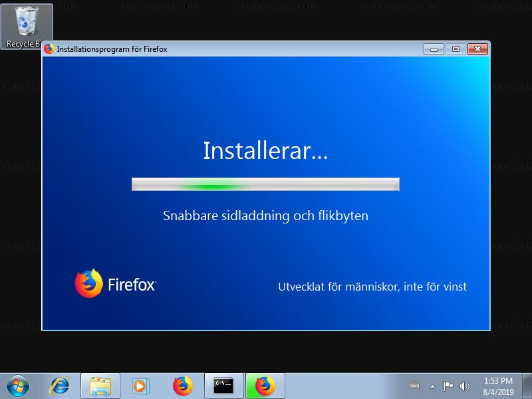Select the Firefox installer taskbar button

click(x=265, y=386)
